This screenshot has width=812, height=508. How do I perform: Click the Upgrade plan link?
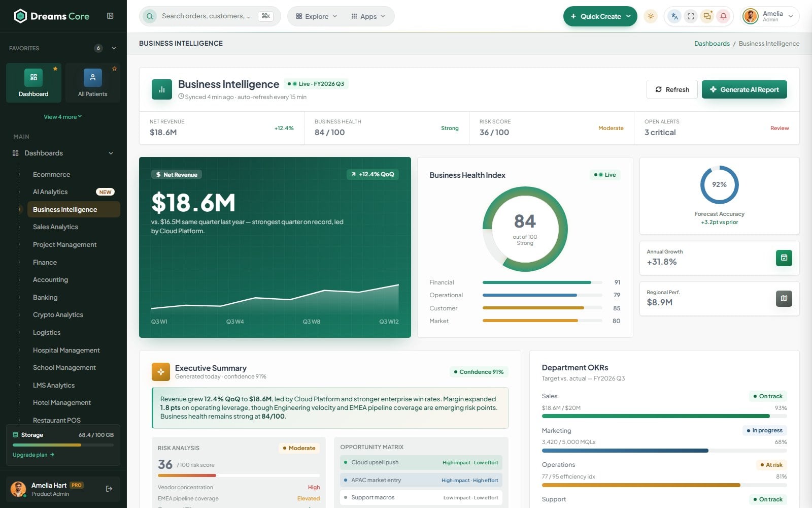33,455
